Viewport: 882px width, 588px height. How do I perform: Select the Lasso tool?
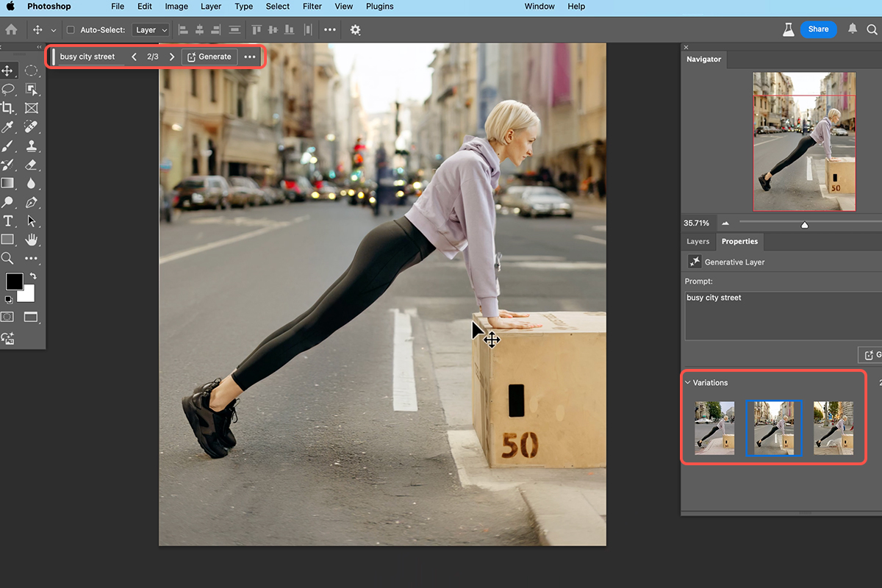(x=9, y=90)
